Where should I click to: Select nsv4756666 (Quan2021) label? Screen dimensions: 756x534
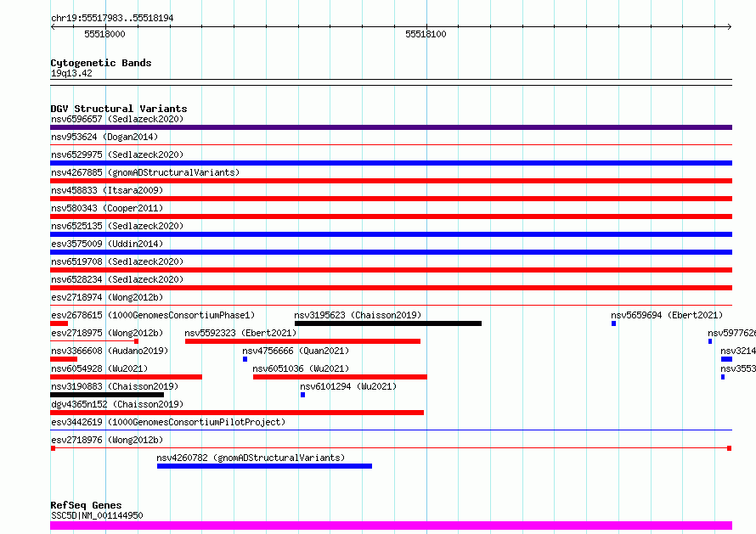coord(296,351)
